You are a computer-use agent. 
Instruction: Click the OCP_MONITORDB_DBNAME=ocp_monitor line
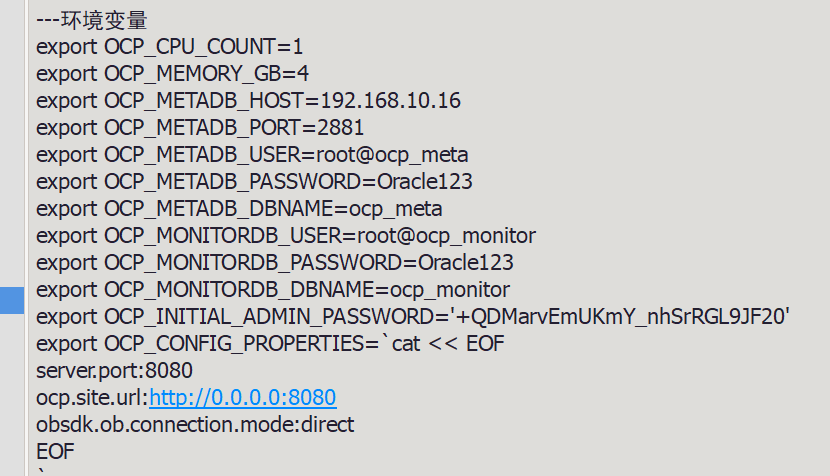pyautogui.click(x=273, y=290)
